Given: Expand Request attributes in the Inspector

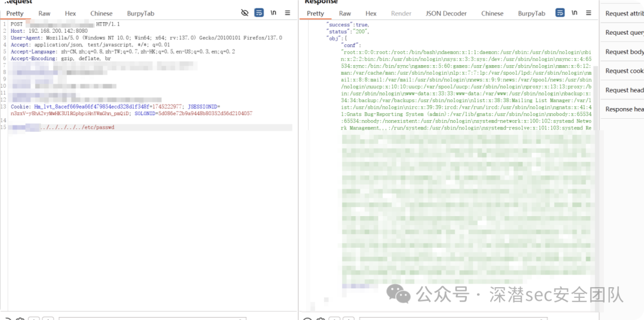Looking at the screenshot, I should (x=622, y=14).
